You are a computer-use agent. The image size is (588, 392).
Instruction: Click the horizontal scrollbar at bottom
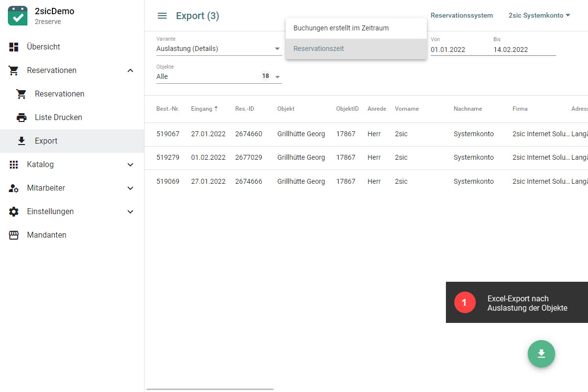210,389
